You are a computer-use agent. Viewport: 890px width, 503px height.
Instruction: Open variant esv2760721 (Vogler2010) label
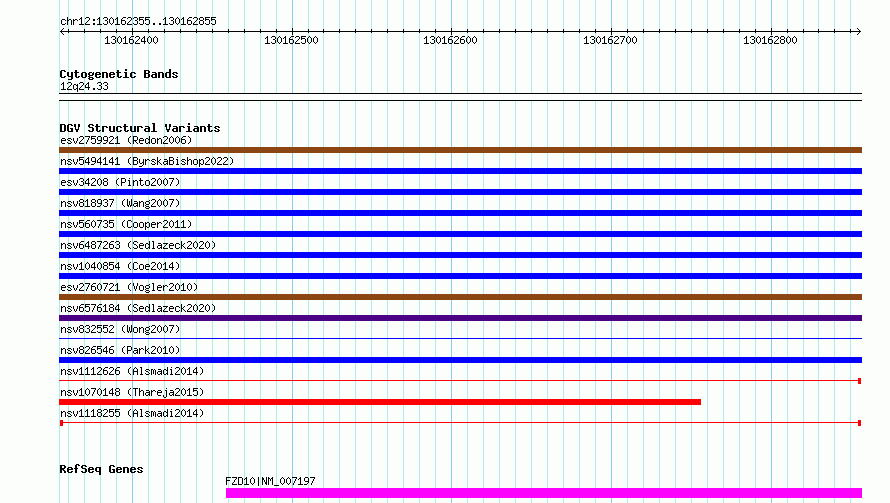[129, 287]
